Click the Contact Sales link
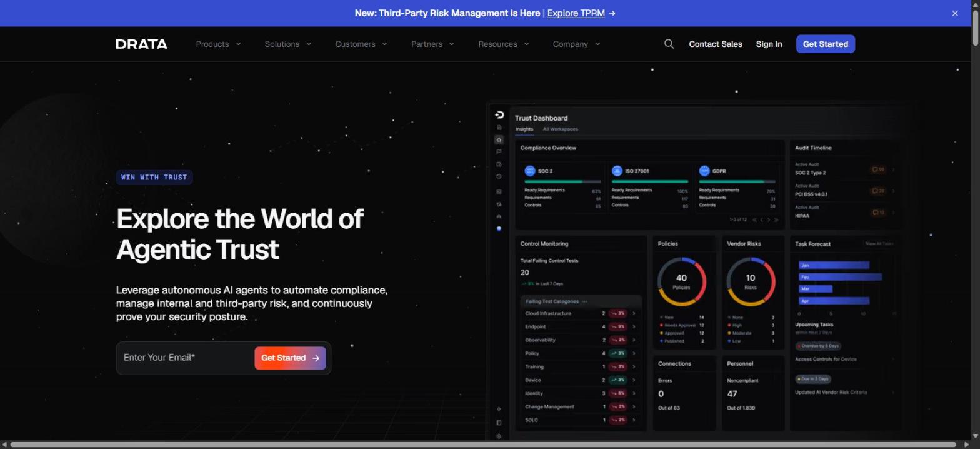The height and width of the screenshot is (449, 980). tap(716, 44)
